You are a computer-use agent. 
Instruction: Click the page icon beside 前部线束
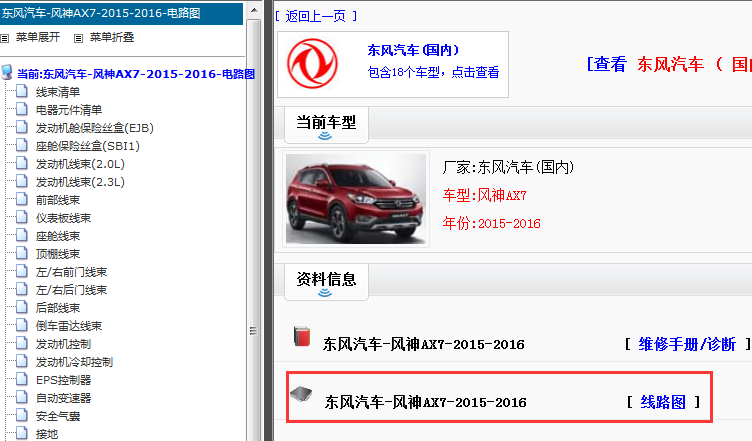click(22, 199)
